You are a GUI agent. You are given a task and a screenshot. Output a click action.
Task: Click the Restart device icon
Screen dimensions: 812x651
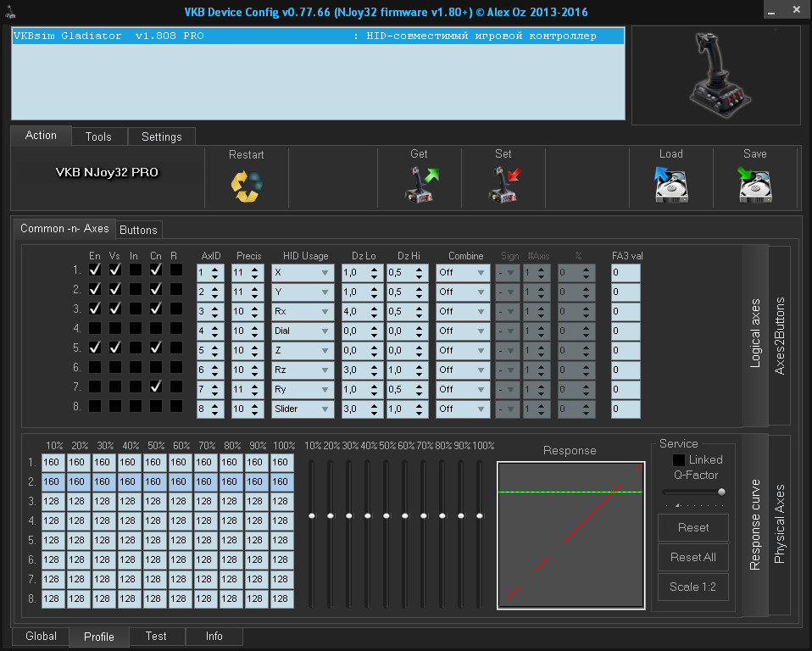[247, 186]
